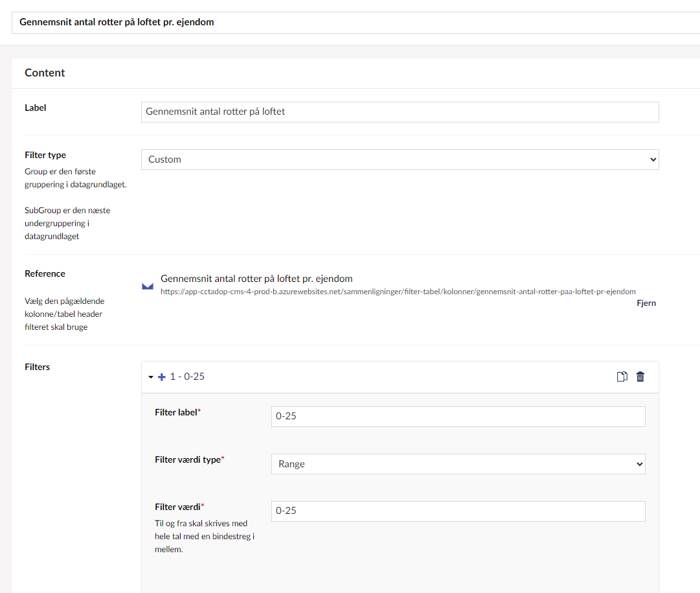Click the blue plus icon beside 1 - 0-25
Viewport: 700px width, 593px height.
(x=162, y=377)
